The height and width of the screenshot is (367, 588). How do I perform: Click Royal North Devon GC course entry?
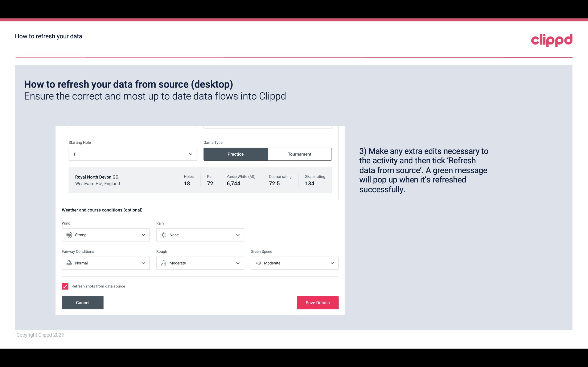click(200, 180)
